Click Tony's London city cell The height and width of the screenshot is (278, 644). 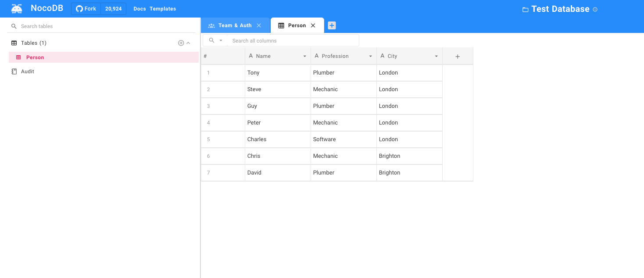[409, 73]
